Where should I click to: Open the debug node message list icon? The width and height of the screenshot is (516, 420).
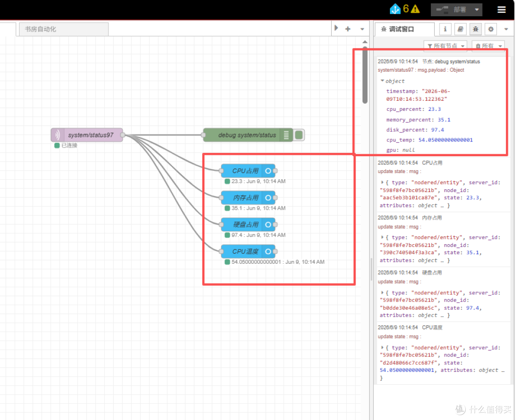pos(286,135)
